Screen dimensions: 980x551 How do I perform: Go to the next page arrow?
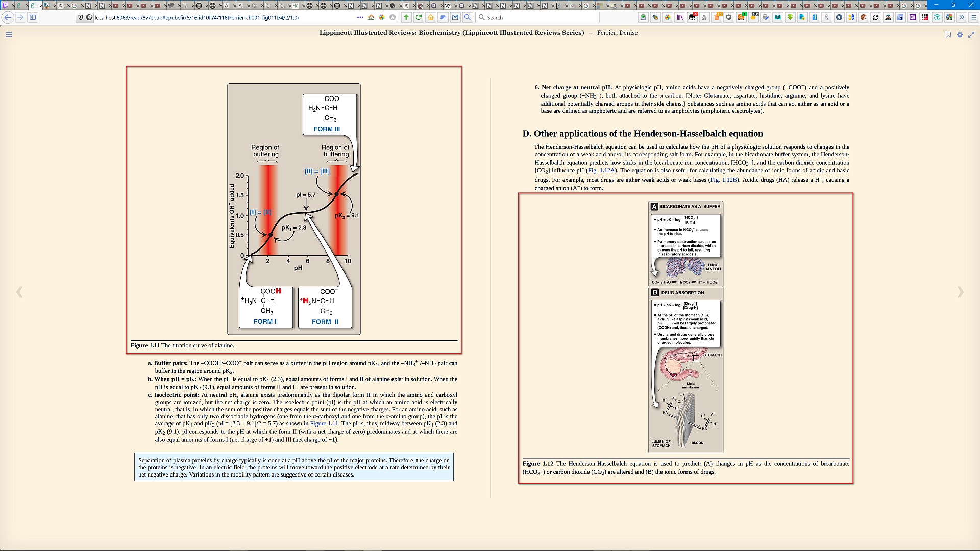960,292
